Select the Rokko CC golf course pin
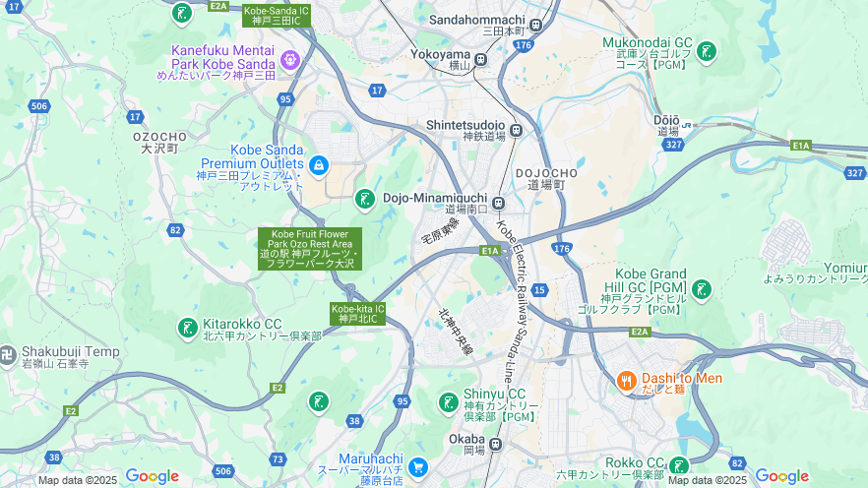 click(x=679, y=466)
